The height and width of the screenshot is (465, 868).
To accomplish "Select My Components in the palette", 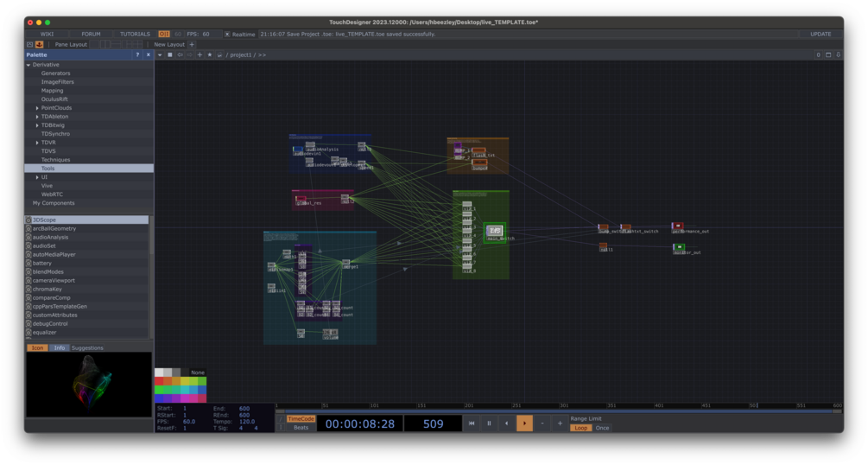I will click(x=89, y=203).
